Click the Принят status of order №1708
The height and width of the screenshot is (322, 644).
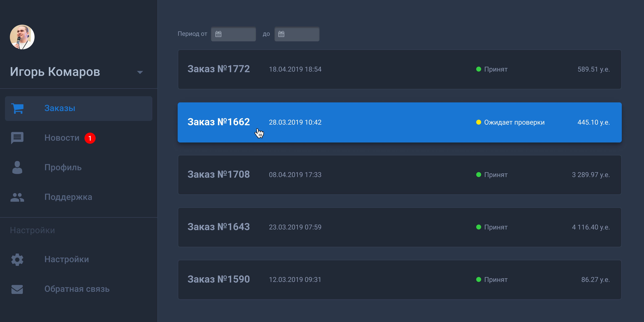tap(496, 175)
